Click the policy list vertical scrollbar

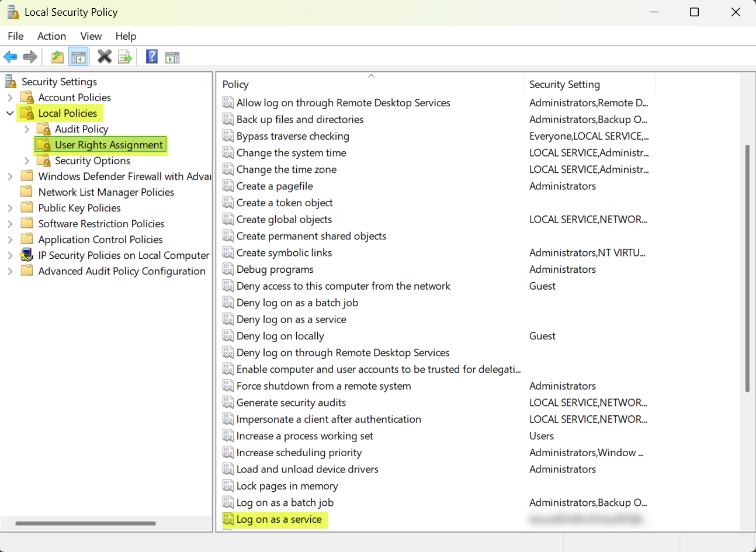[x=747, y=269]
